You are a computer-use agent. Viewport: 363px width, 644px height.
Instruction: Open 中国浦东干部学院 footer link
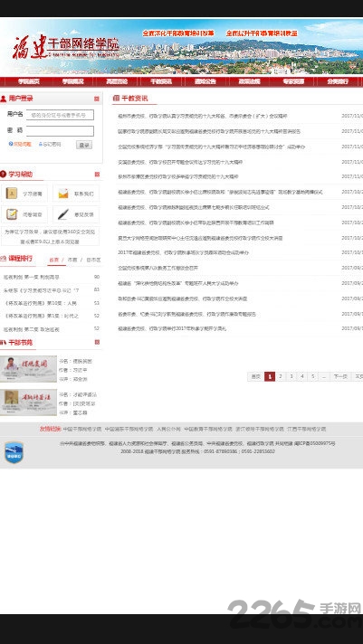coord(129,429)
